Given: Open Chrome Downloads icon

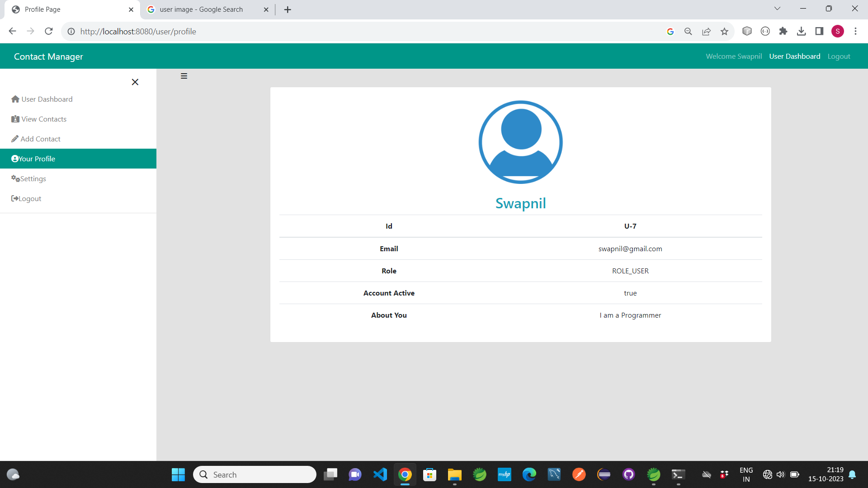Looking at the screenshot, I should 801,31.
